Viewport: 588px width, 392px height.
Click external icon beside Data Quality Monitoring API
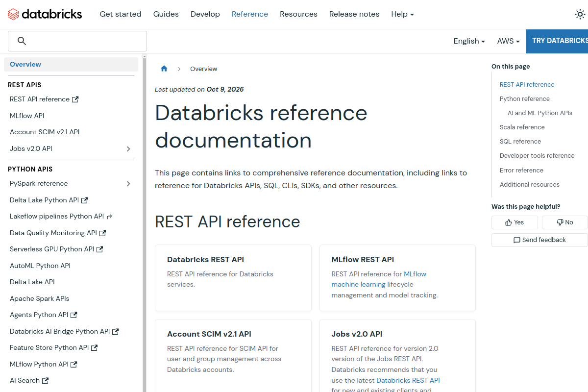pos(102,233)
